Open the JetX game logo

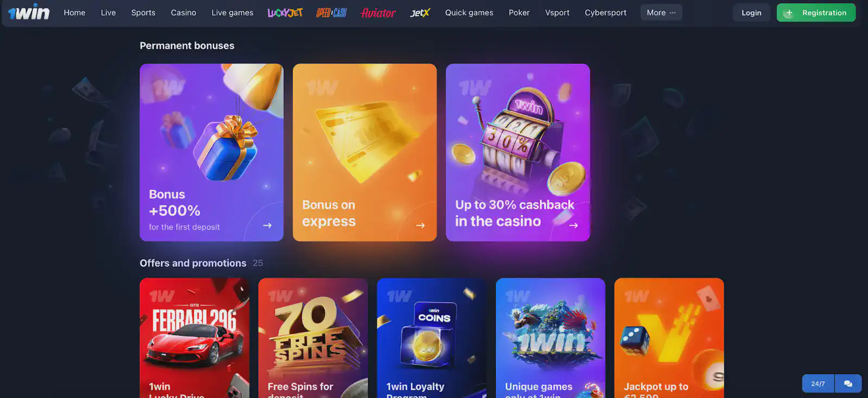(420, 12)
